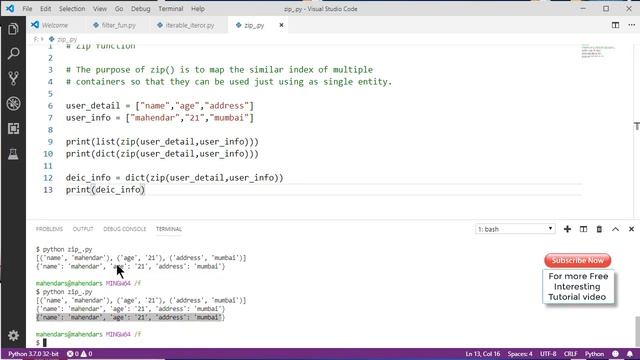Switch to the PROBLEMS panel tab
640x360 pixels.
pyautogui.click(x=49, y=229)
